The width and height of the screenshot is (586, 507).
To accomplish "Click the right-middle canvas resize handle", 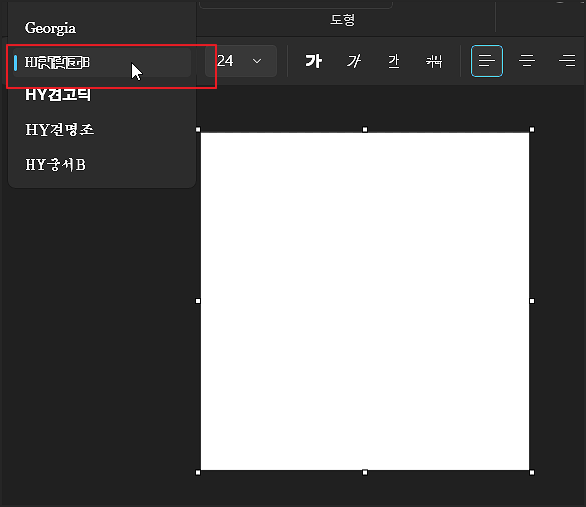I will (x=532, y=301).
